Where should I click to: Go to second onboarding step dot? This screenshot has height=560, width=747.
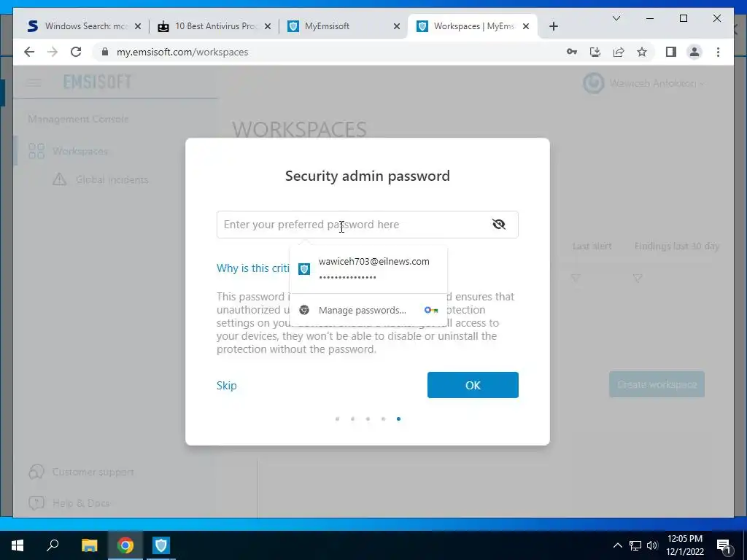pos(352,419)
